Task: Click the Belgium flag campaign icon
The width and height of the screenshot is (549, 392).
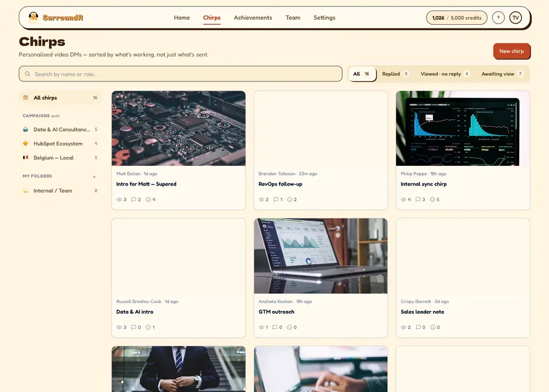Action: pyautogui.click(x=26, y=158)
